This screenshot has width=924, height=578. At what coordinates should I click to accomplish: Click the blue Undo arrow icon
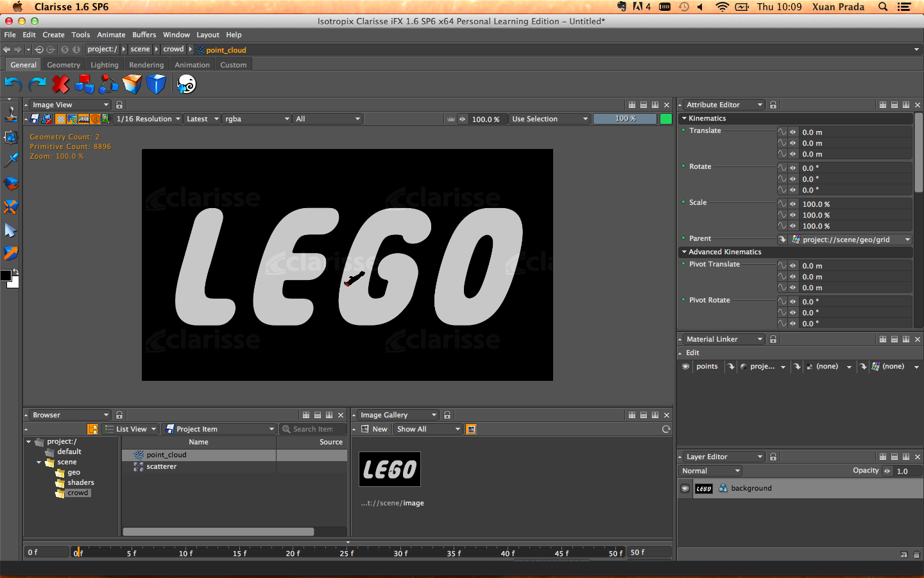click(x=13, y=84)
